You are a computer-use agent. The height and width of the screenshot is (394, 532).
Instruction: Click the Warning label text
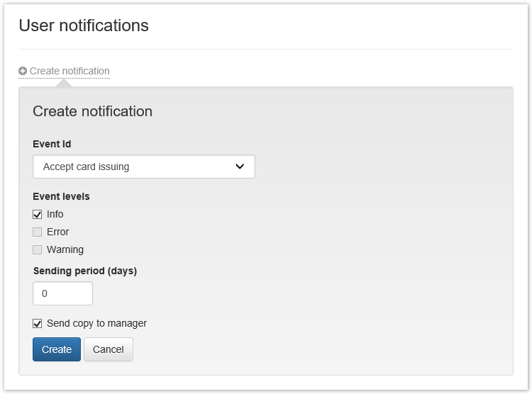65,250
